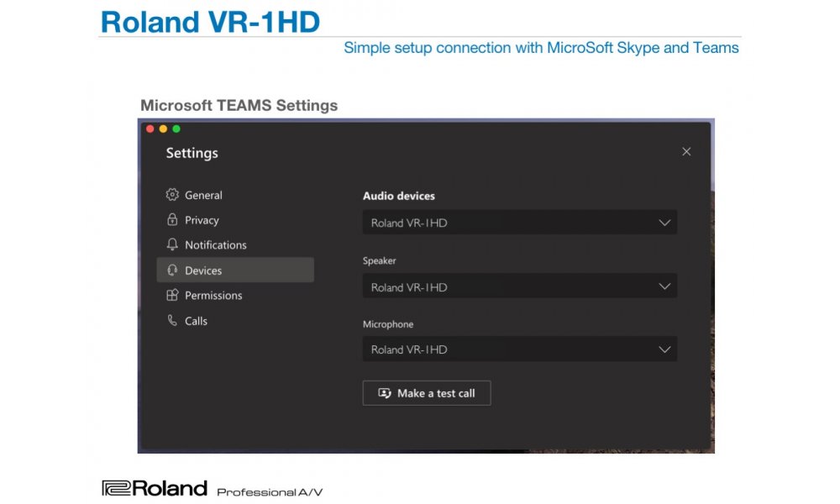Screen dimensions: 840x504
Task: Select the Permissions settings section
Action: click(213, 296)
